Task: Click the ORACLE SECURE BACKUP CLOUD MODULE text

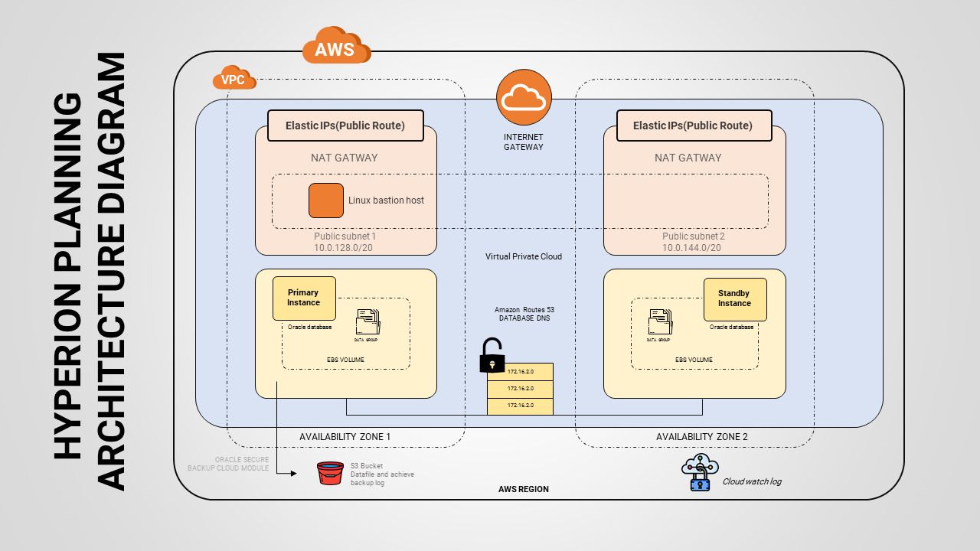Action: 228,464
